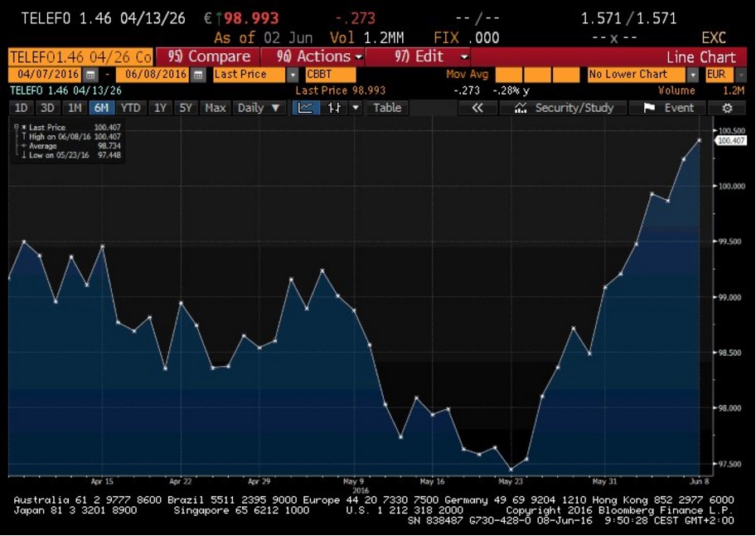Click the Last Price field selector

[250, 75]
